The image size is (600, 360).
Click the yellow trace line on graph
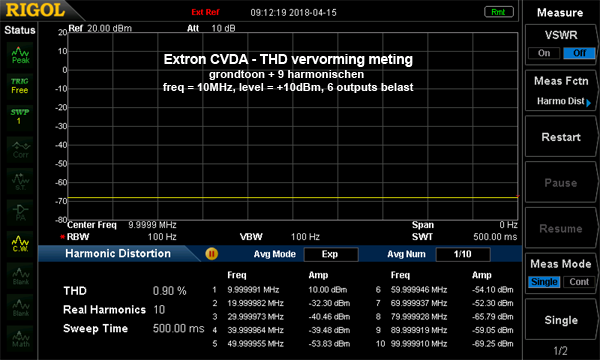293,197
